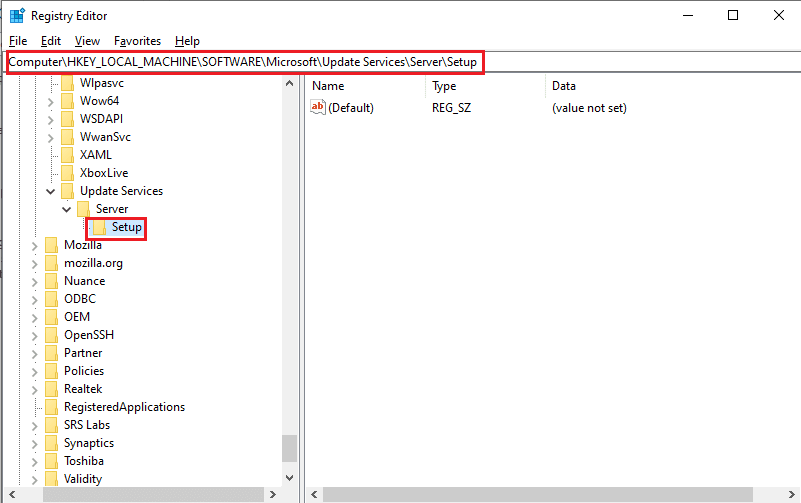Expand the ODBC key
This screenshot has width=801, height=503.
tap(34, 300)
